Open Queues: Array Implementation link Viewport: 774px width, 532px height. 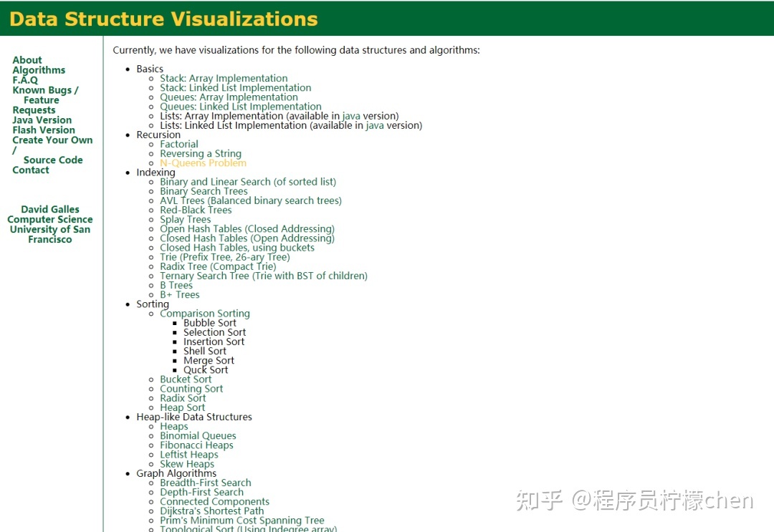tap(229, 97)
